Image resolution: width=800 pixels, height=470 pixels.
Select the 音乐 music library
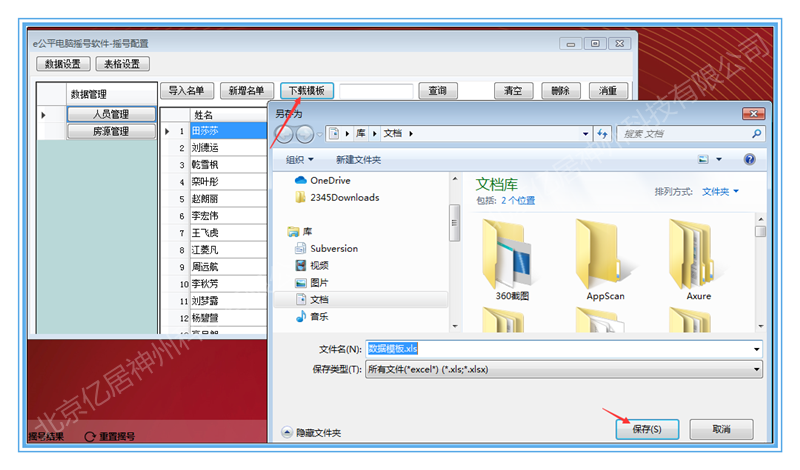[319, 316]
